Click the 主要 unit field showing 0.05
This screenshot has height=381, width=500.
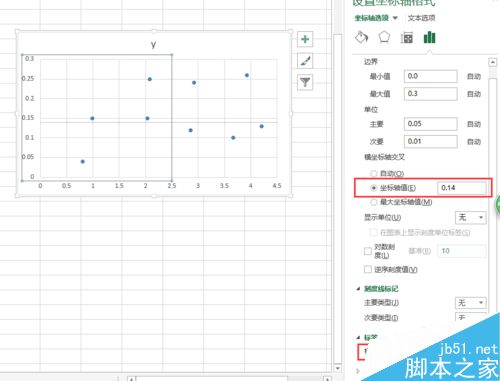click(430, 124)
